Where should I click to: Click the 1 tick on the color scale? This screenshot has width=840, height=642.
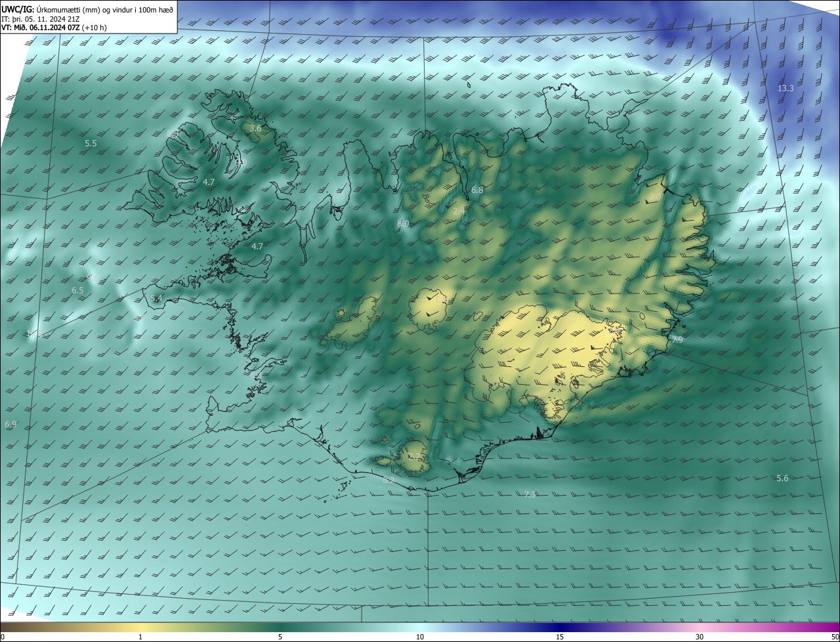140,637
